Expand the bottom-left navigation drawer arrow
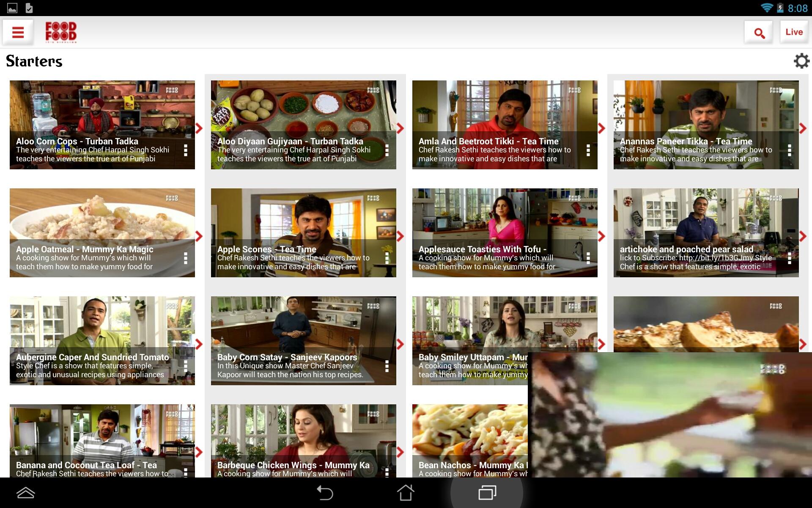Screen dimensions: 812x508 25,493
